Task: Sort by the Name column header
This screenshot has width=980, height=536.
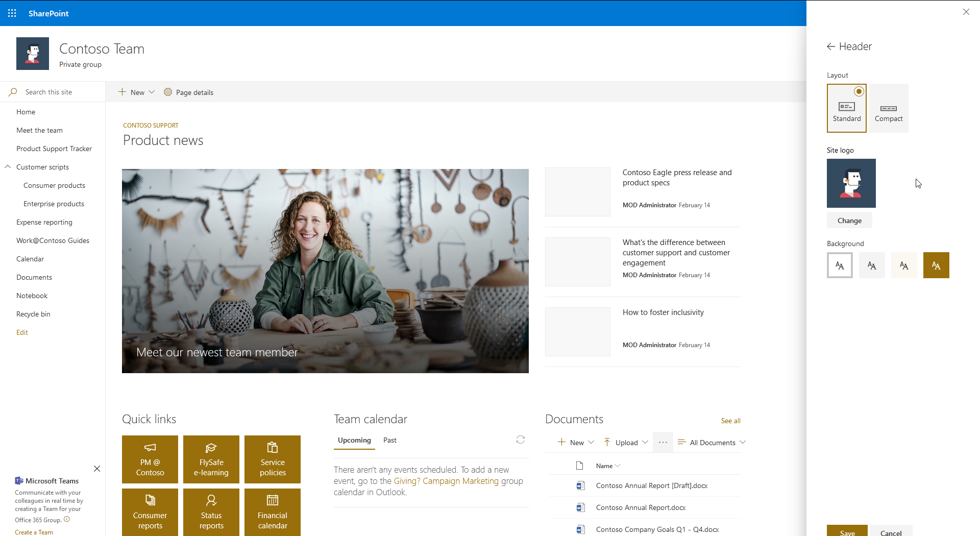Action: [608, 466]
